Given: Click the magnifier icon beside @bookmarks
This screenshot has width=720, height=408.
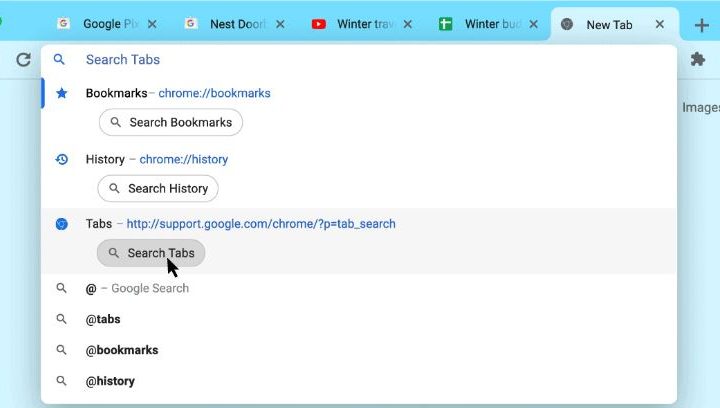Looking at the screenshot, I should [x=61, y=350].
